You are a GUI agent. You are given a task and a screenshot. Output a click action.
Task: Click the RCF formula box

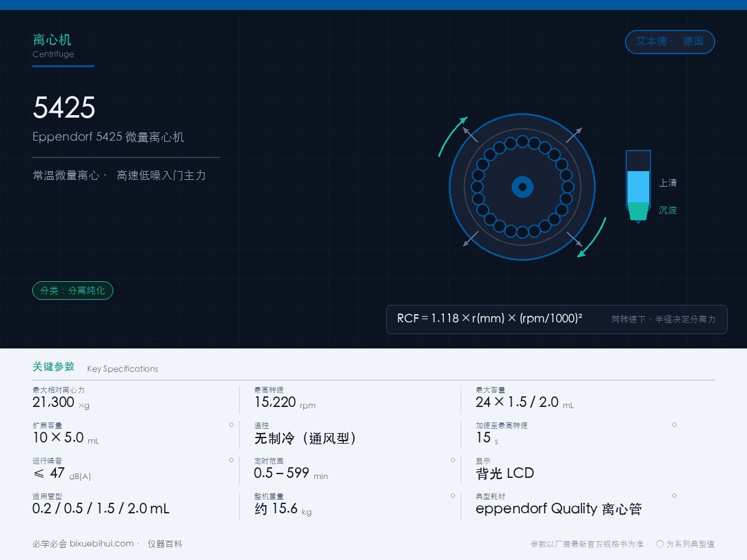point(557,319)
